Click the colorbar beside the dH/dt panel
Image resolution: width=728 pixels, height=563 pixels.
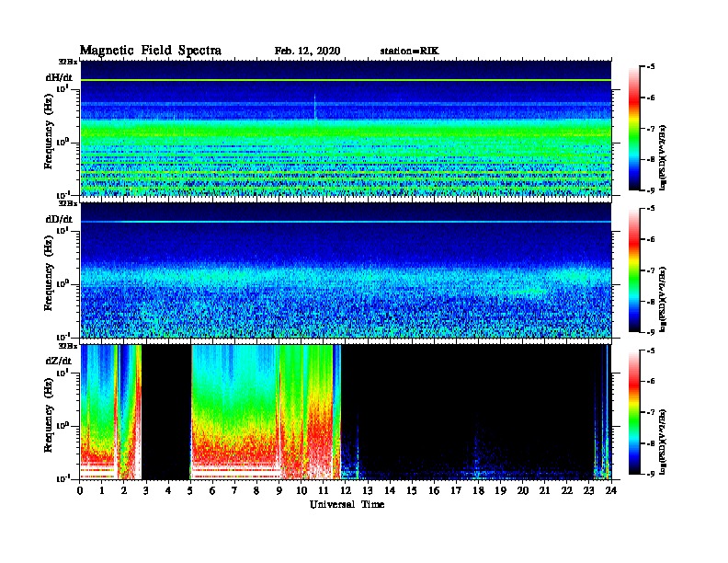coord(634,129)
